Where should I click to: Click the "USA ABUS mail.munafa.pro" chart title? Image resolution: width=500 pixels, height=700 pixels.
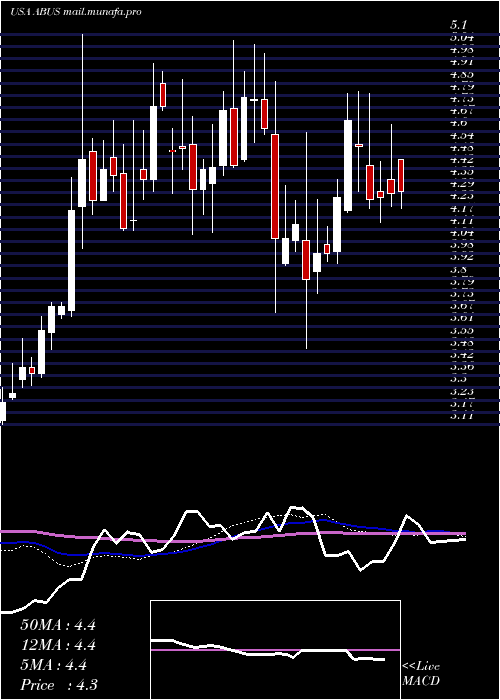pos(75,12)
